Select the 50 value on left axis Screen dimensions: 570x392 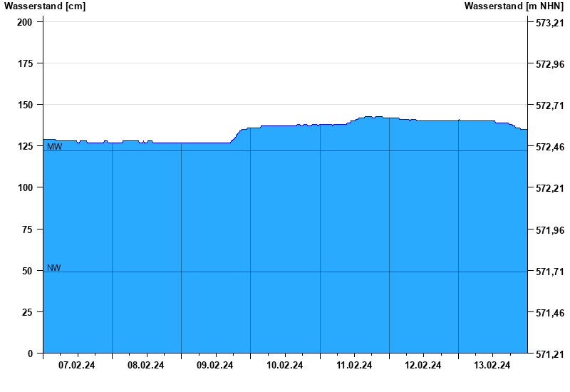tap(27, 272)
